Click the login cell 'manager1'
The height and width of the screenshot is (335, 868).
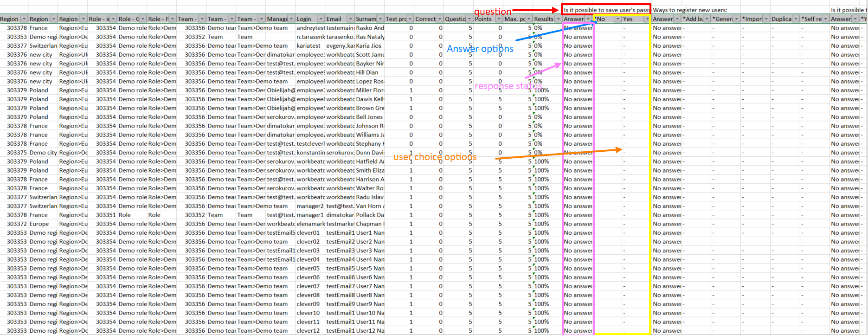(310, 215)
